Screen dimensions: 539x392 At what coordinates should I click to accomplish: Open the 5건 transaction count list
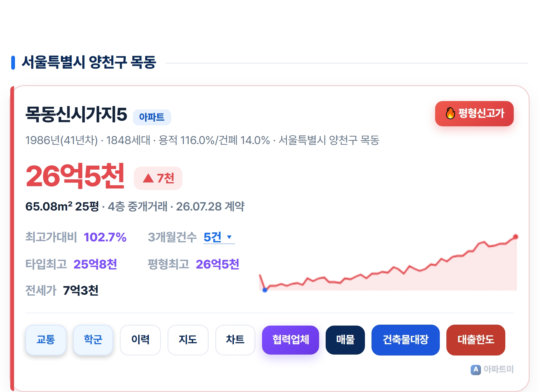click(219, 237)
